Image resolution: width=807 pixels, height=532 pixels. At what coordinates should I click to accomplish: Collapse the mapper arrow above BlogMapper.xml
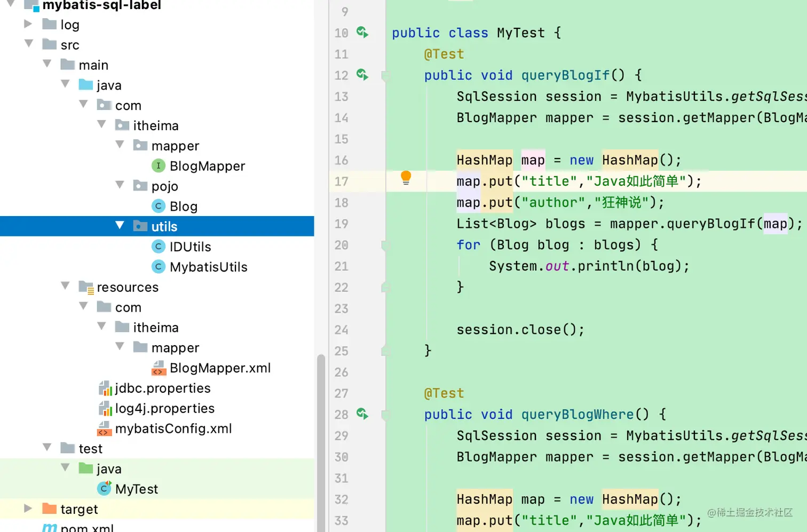click(x=120, y=347)
